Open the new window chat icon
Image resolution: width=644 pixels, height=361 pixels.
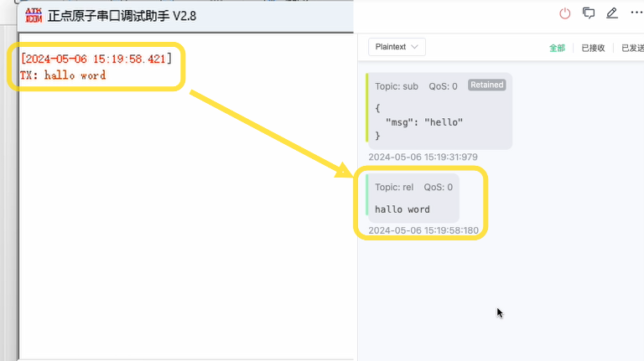click(589, 13)
